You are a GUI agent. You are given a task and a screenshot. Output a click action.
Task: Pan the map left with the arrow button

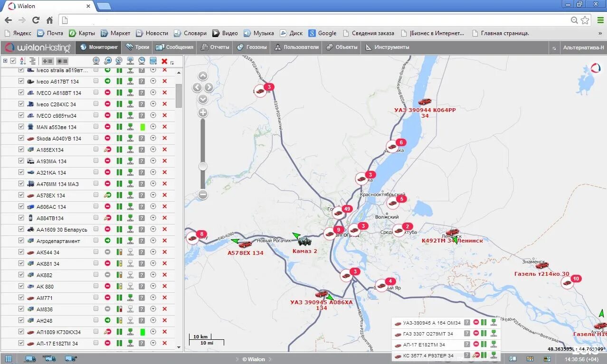click(197, 87)
